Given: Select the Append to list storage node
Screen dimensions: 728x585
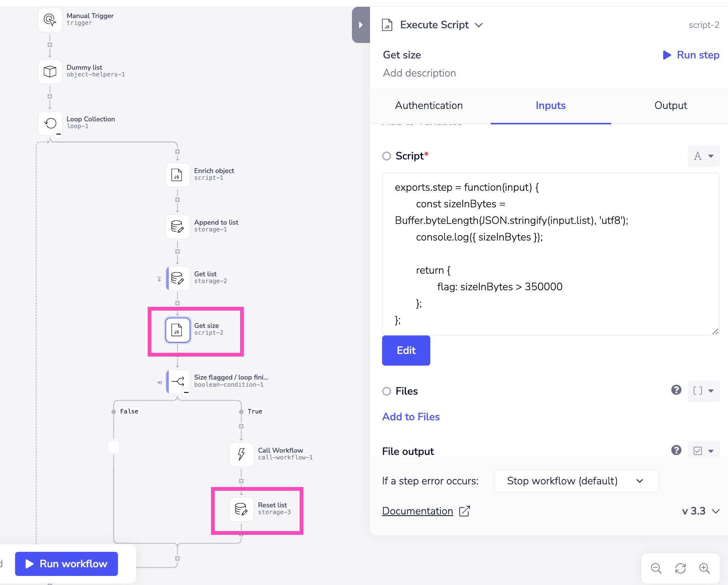Looking at the screenshot, I should click(177, 227).
